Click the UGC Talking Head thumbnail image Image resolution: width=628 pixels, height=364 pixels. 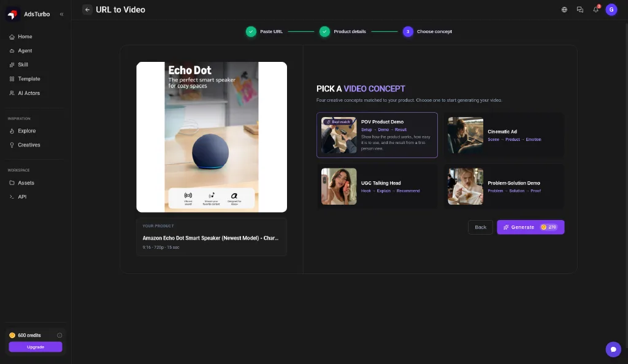(x=339, y=186)
